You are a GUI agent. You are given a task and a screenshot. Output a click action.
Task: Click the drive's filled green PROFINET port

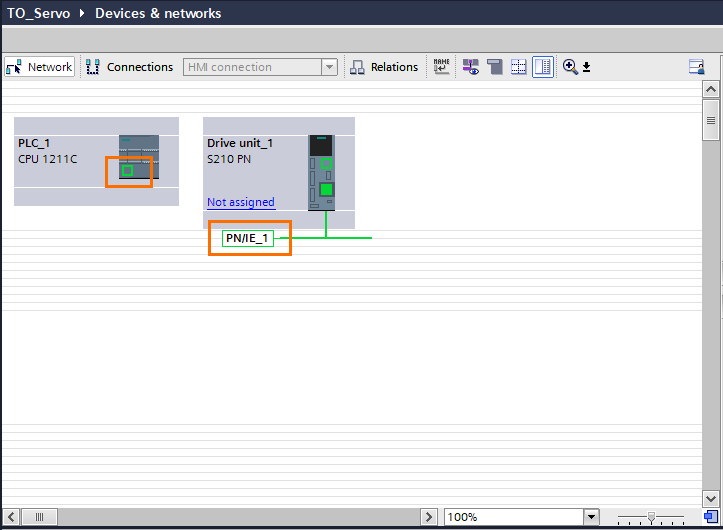coord(326,189)
